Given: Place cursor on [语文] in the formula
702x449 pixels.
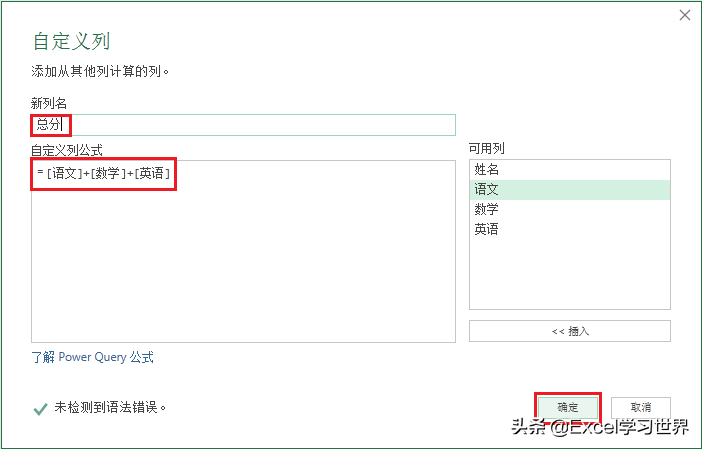Looking at the screenshot, I should tap(64, 173).
